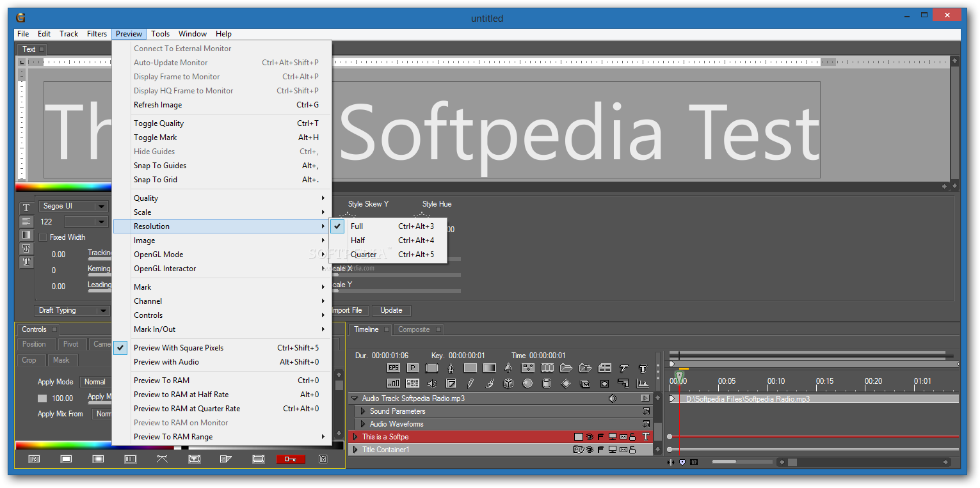Collapse the Audio Track Softpedia Radio.mp3 row
Image resolution: width=980 pixels, height=488 pixels.
[x=354, y=398]
